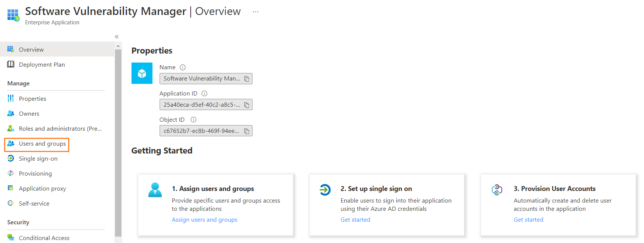Screen dimensions: 644x243
Task: Click the Provision User Accounts icon
Action: (x=497, y=190)
